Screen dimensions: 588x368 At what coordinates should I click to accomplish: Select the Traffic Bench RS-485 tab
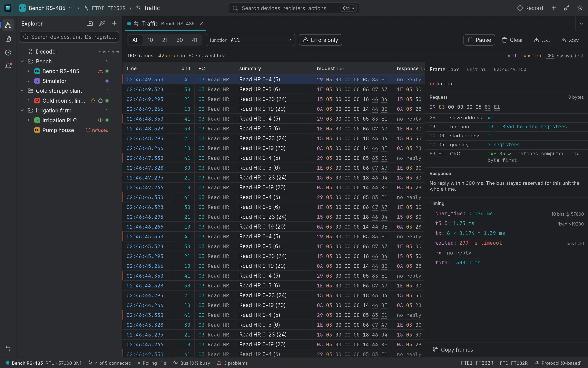click(165, 24)
